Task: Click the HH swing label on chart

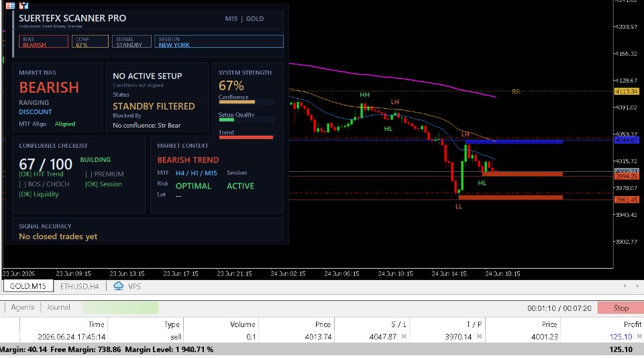Action: click(364, 95)
